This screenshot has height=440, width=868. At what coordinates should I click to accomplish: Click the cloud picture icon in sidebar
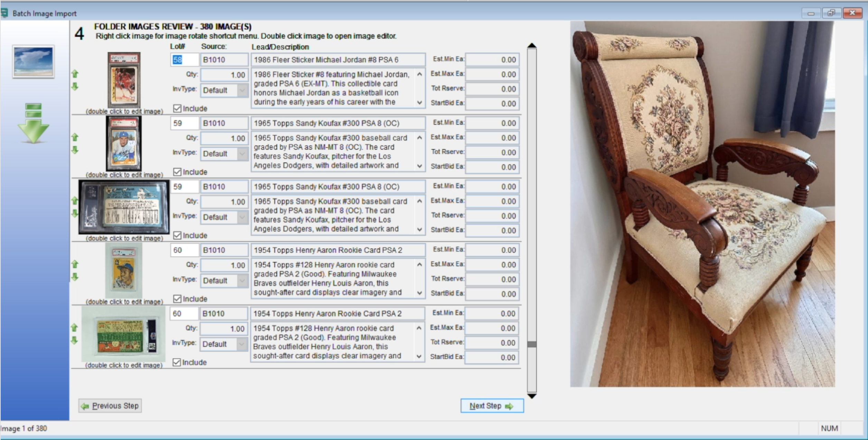pyautogui.click(x=33, y=62)
